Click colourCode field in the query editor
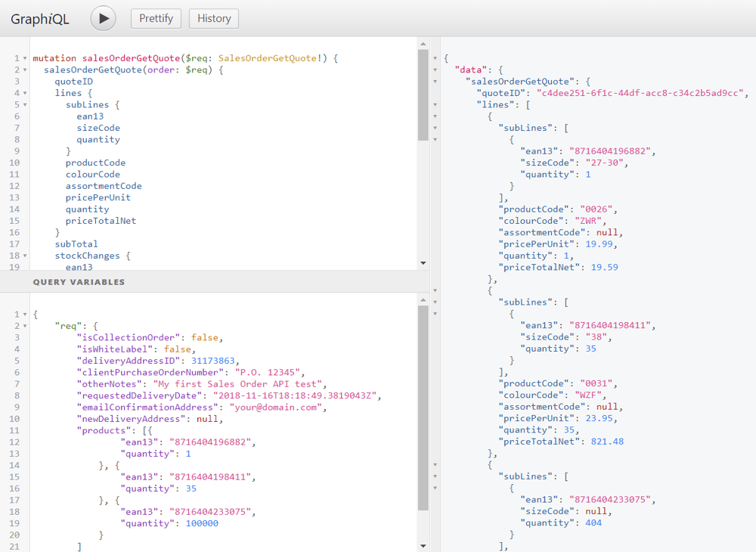The width and height of the screenshot is (756, 552). tap(92, 175)
